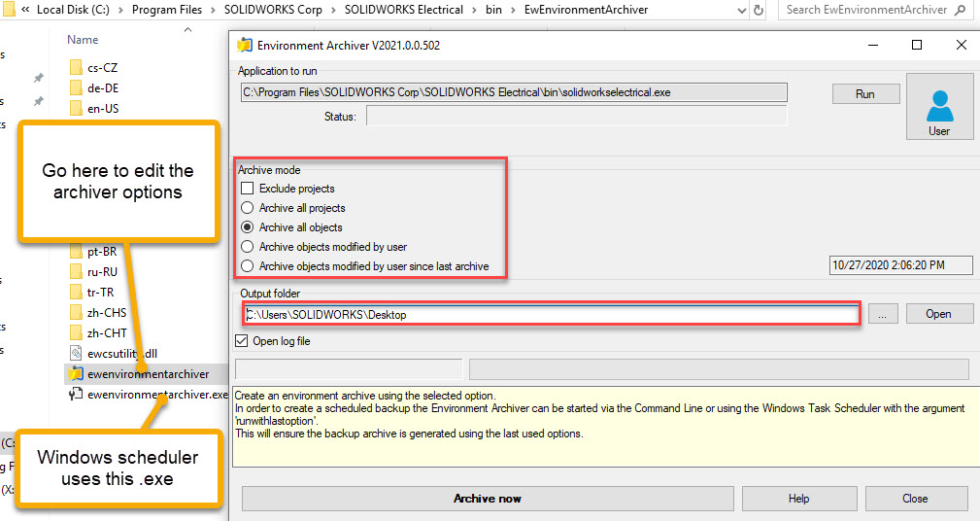980x521 pixels.
Task: Open Help in Environment Archiver
Action: pos(798,499)
